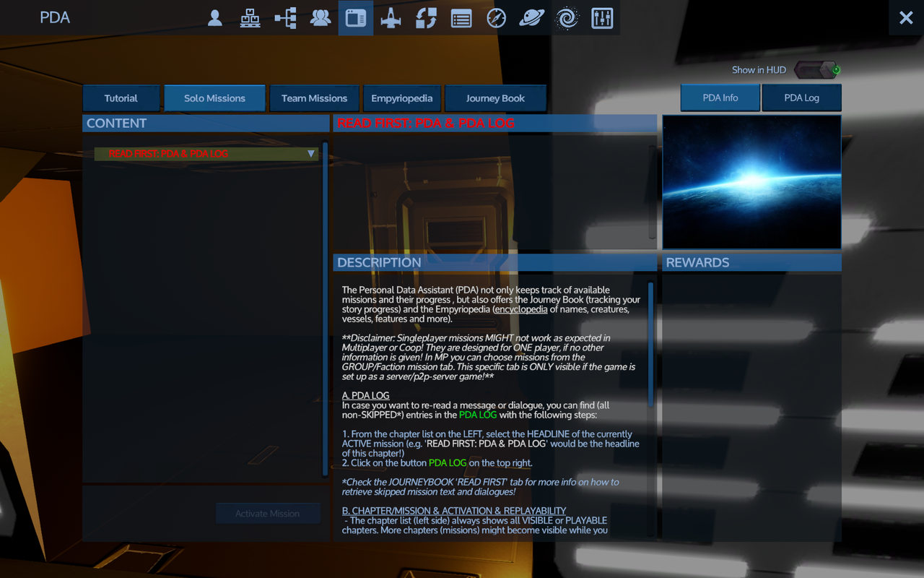
Task: Open the factions group icon
Action: 321,18
